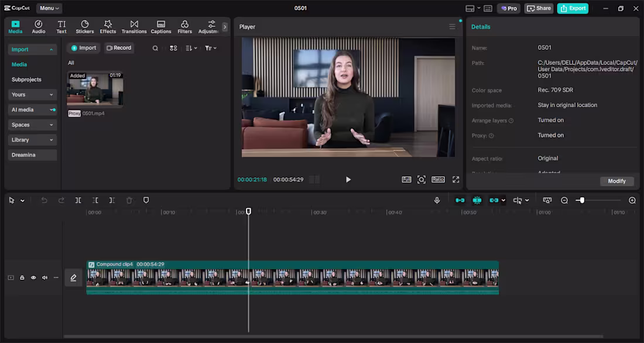Toggle main track magnet

[460, 200]
